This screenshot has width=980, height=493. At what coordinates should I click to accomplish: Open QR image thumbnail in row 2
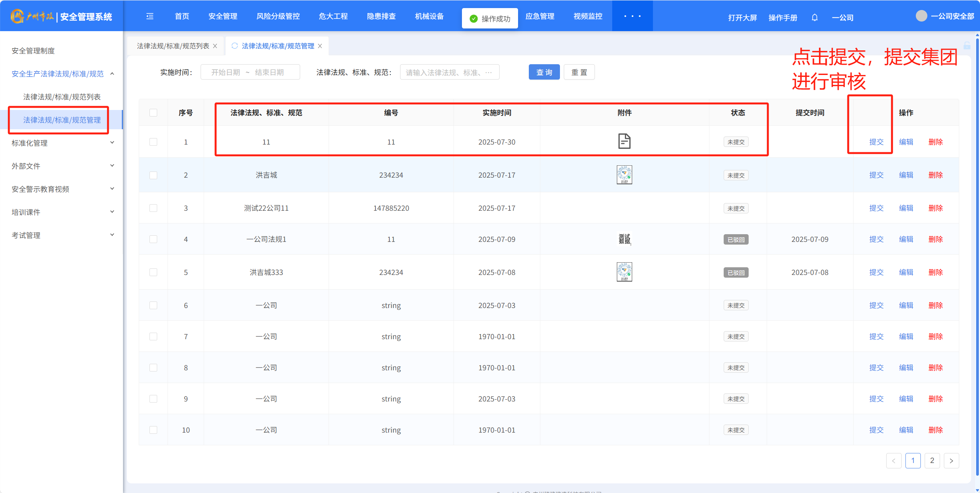624,175
